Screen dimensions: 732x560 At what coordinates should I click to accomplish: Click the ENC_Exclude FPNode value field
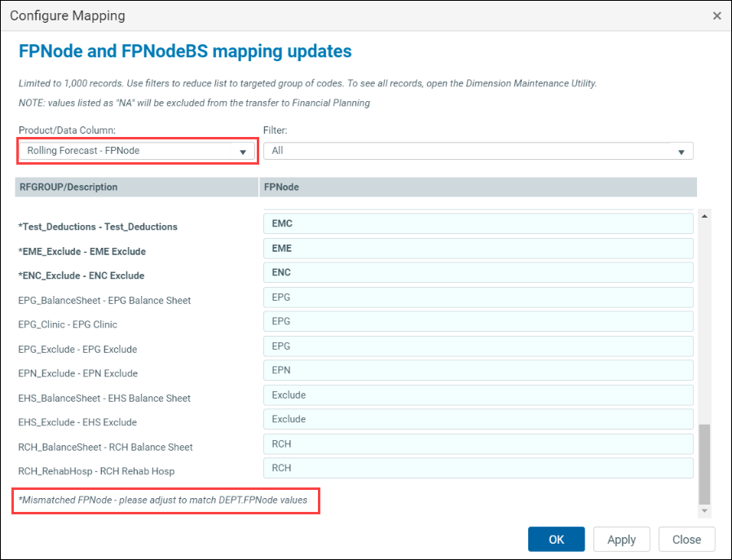point(478,273)
